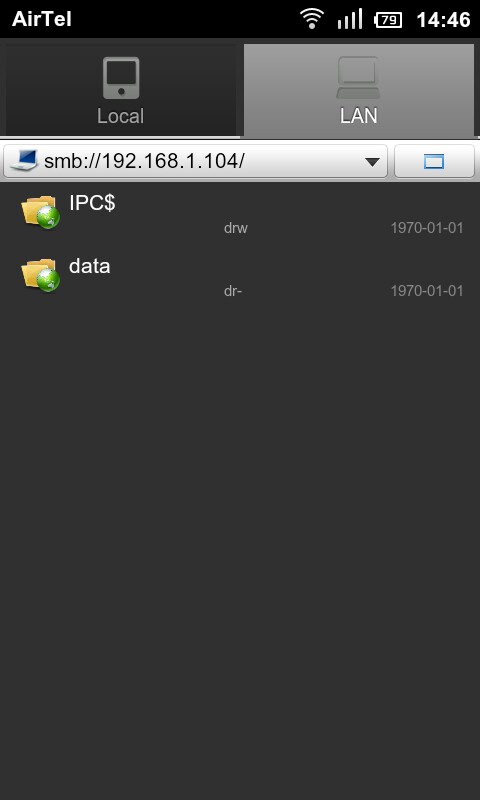
Task: Open the window view button
Action: pyautogui.click(x=434, y=161)
